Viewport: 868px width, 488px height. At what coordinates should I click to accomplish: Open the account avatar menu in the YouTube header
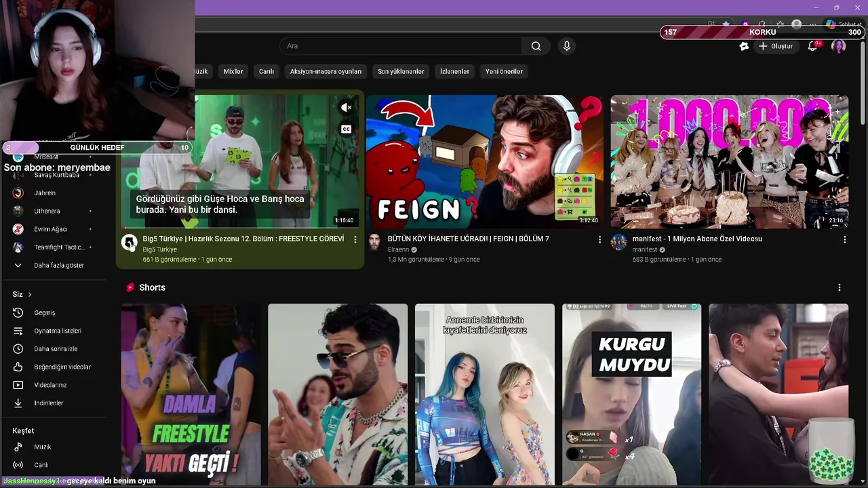(x=839, y=46)
